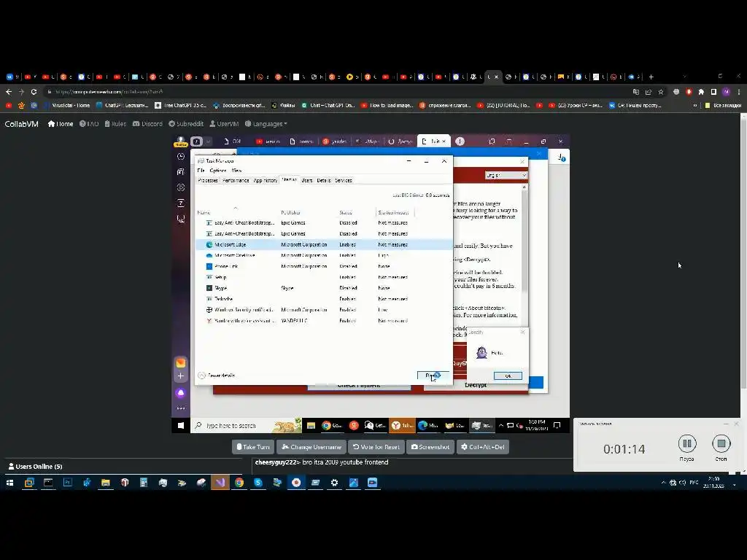The height and width of the screenshot is (560, 747).
Task: Click the Windows Security notification shield icon
Action: [209, 310]
